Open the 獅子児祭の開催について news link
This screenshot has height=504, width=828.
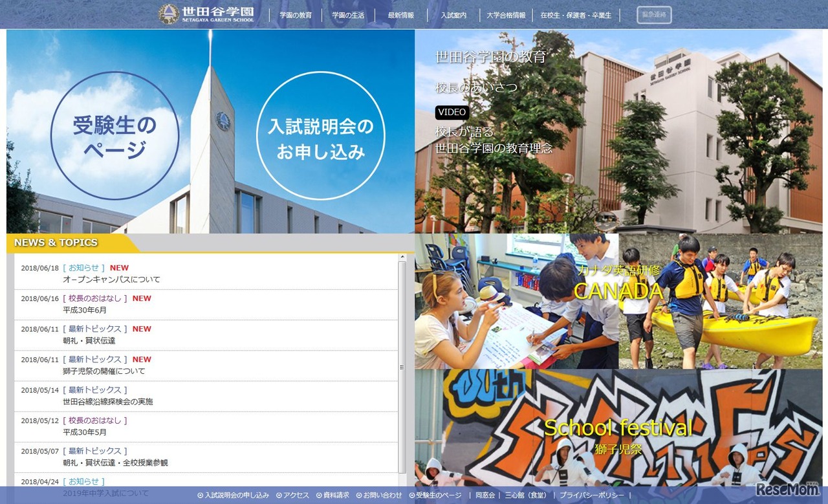tap(104, 371)
